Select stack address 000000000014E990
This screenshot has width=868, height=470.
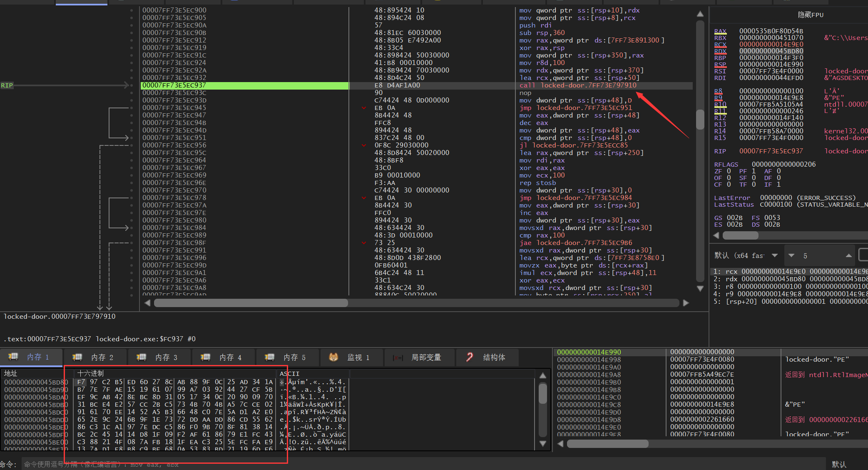tap(589, 352)
